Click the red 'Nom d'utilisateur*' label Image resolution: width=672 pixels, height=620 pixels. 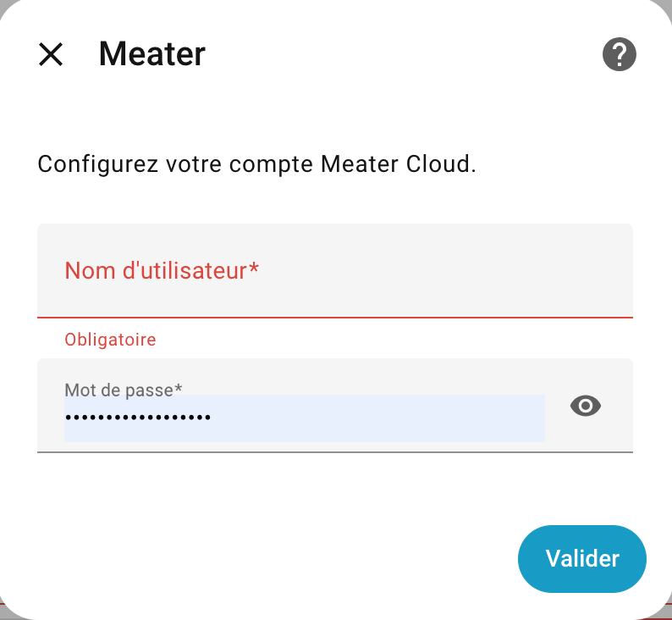162,271
